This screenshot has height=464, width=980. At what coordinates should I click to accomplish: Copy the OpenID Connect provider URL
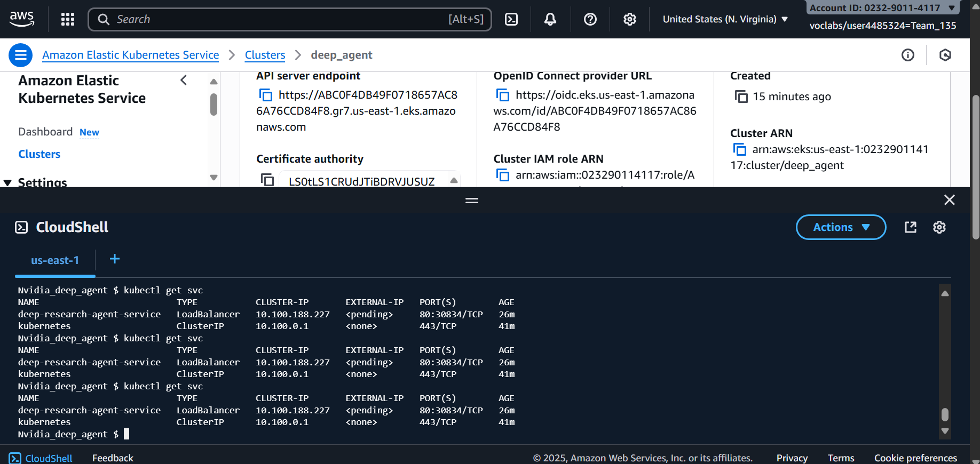[x=503, y=95]
